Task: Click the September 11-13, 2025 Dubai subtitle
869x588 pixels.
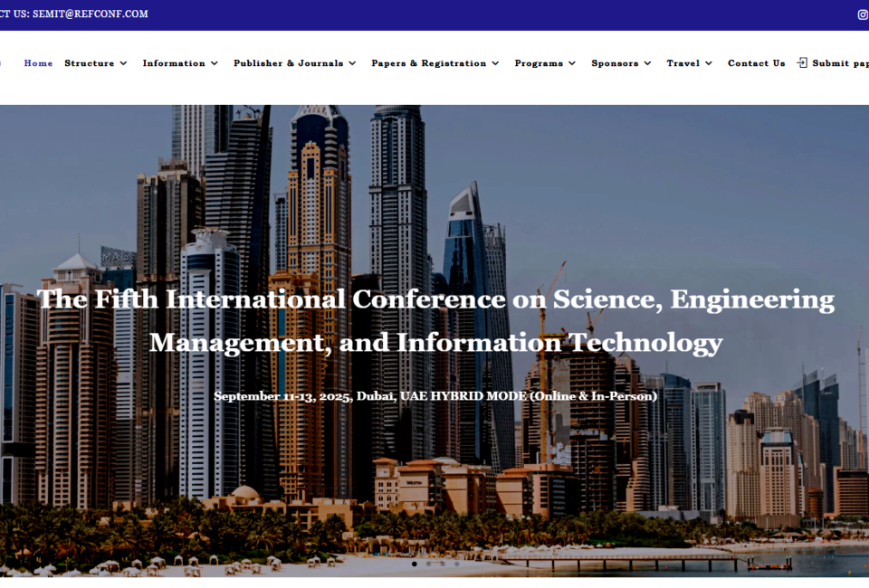Action: [435, 396]
